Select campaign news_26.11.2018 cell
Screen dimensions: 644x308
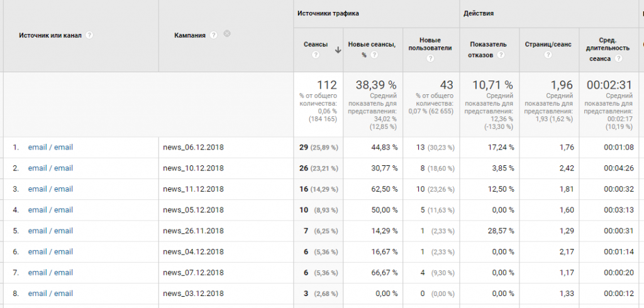[x=193, y=231]
